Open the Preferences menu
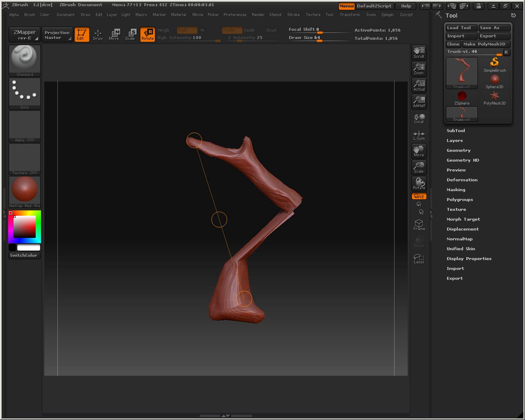 click(235, 15)
